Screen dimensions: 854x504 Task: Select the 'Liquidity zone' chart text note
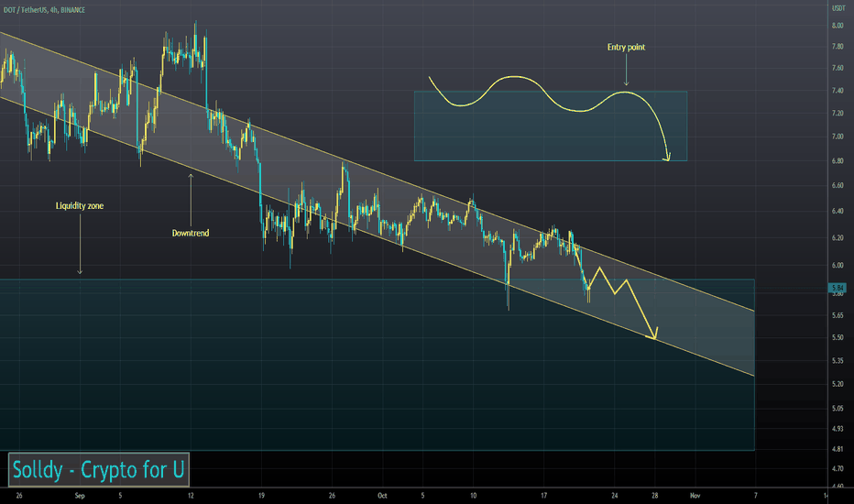[x=80, y=206]
